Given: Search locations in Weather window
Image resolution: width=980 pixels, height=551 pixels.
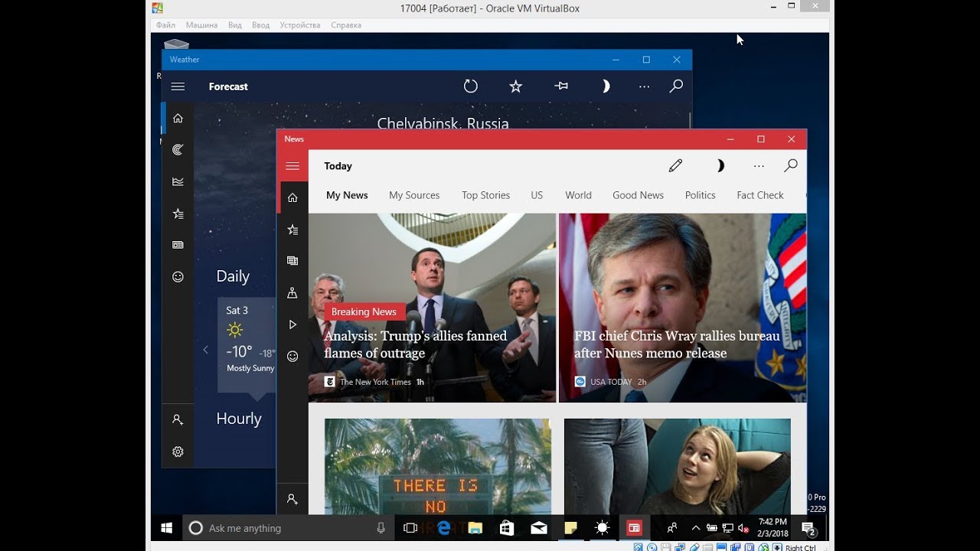Looking at the screenshot, I should tap(676, 86).
